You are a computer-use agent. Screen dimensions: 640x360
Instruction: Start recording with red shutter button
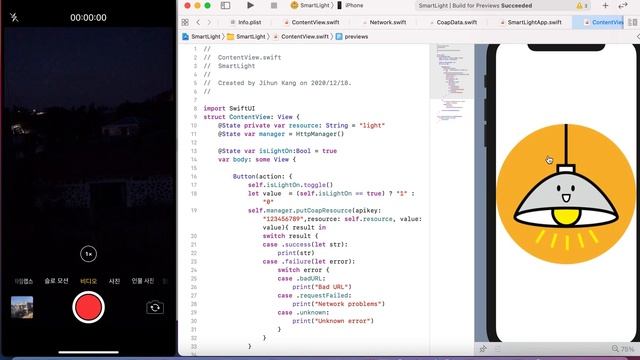click(88, 307)
